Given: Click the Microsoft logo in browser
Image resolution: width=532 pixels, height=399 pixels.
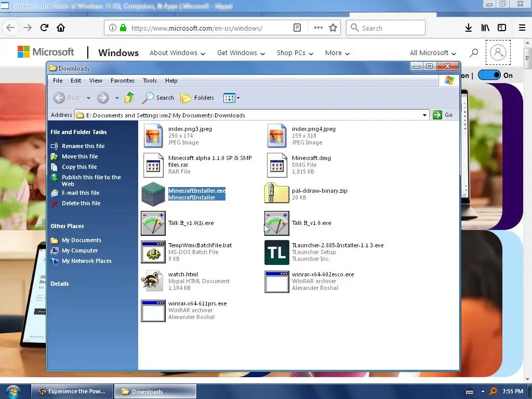Looking at the screenshot, I should pos(46,52).
